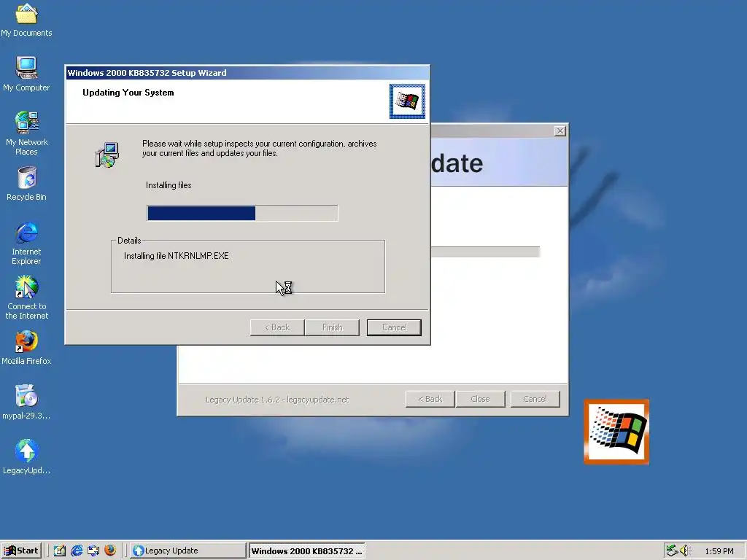Click the 'Installing file NTKRNLMP.EXE' details text

tap(177, 256)
